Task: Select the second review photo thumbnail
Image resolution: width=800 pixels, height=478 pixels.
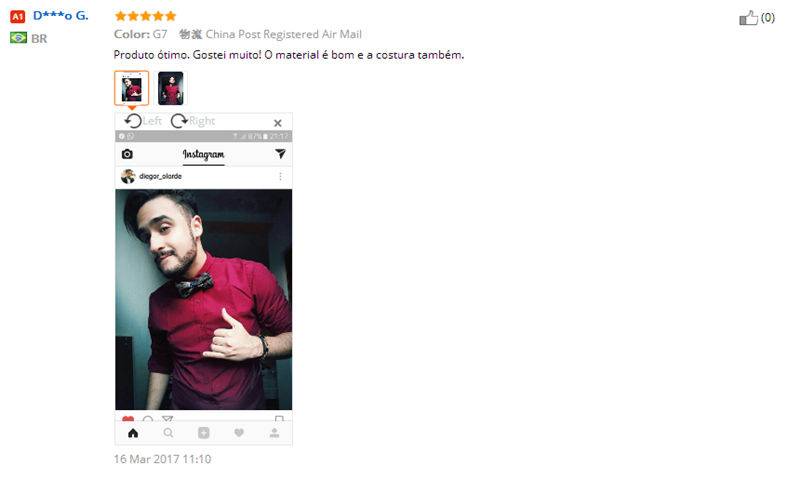Action: coord(170,88)
